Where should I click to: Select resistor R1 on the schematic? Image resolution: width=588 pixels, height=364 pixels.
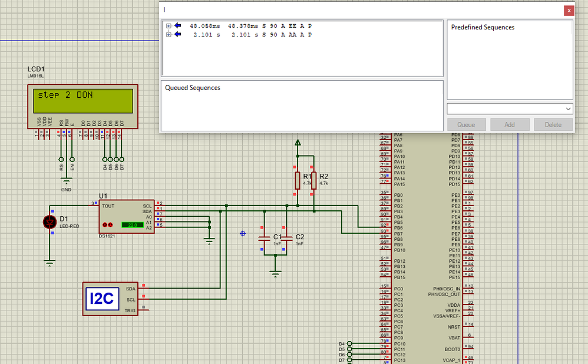coord(298,180)
